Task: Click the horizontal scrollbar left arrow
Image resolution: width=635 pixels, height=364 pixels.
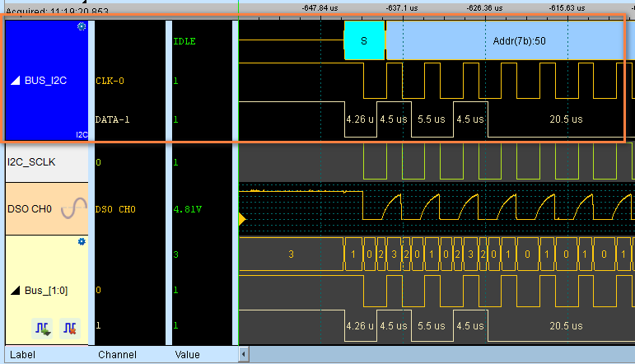Action: [x=244, y=354]
